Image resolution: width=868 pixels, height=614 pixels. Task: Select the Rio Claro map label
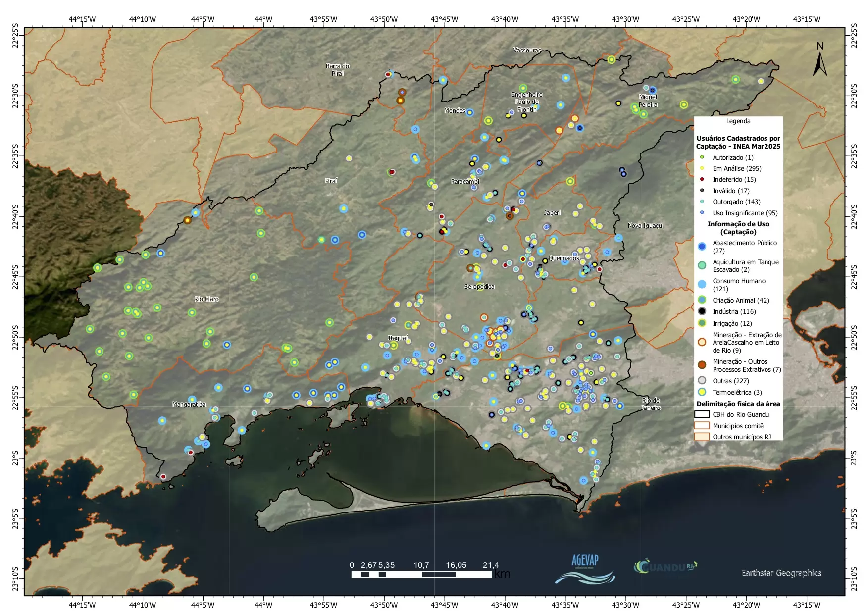(x=206, y=299)
